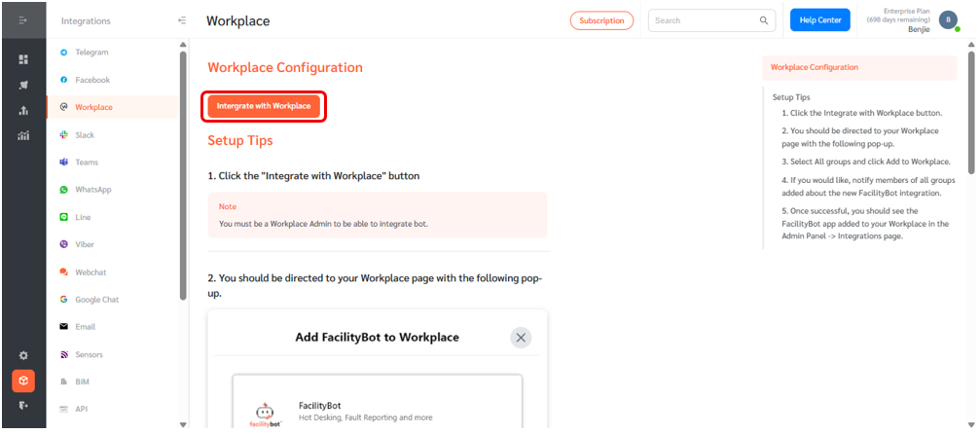Screen dimensions: 980x434
Task: Click tip 1 Integrate with Workplace link
Action: (x=862, y=113)
